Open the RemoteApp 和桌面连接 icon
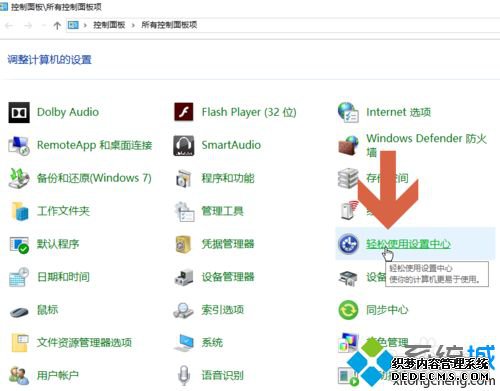The height and width of the screenshot is (391, 500). (19, 146)
